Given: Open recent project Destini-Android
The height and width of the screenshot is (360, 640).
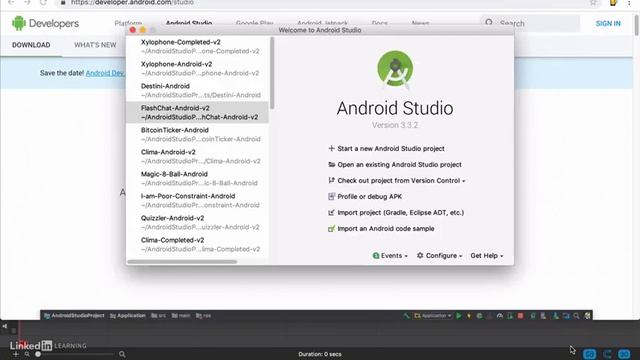Looking at the screenshot, I should coord(198,91).
